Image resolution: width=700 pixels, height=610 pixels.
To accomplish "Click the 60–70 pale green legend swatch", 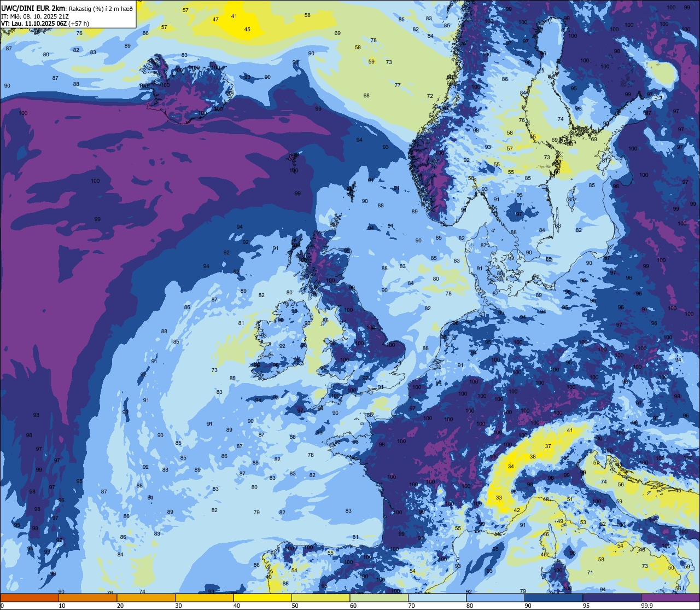I will point(379,597).
